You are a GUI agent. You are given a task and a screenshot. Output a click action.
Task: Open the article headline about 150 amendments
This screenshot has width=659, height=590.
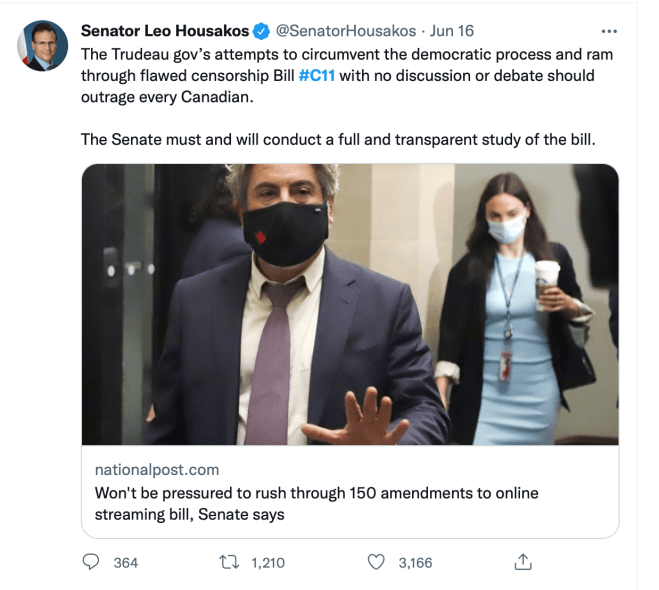[316, 503]
